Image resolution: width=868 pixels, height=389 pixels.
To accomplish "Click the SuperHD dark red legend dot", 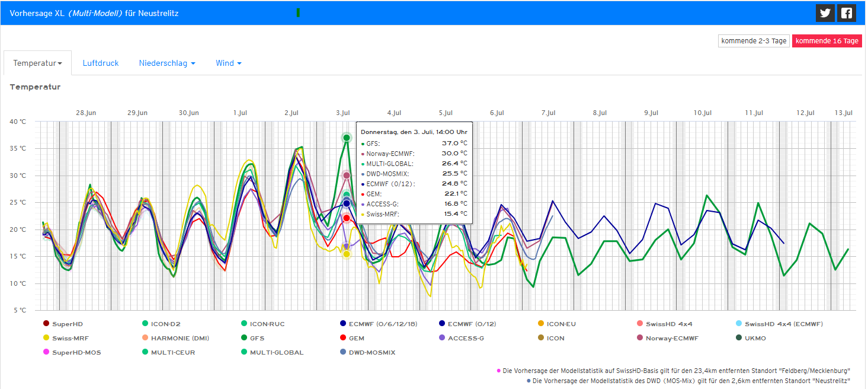I will (x=46, y=324).
